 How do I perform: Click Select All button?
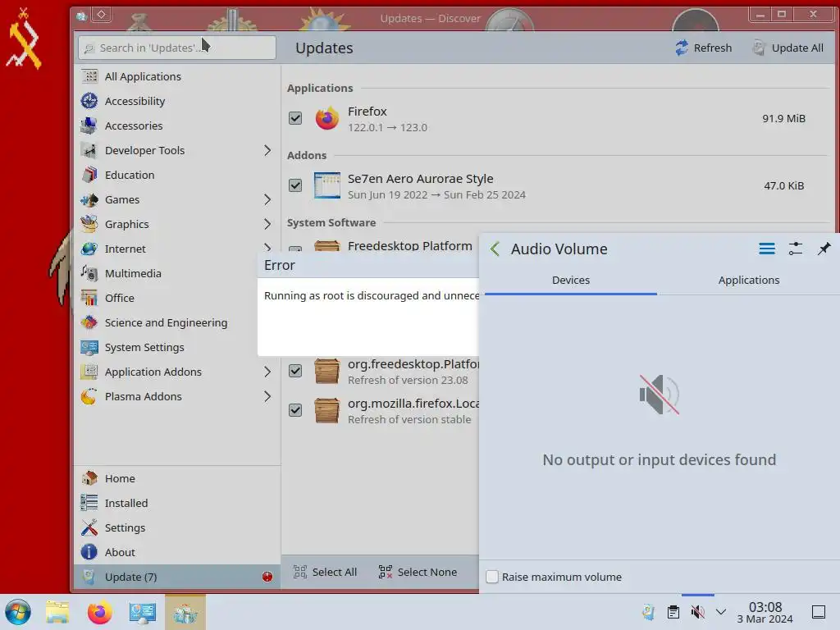[325, 572]
